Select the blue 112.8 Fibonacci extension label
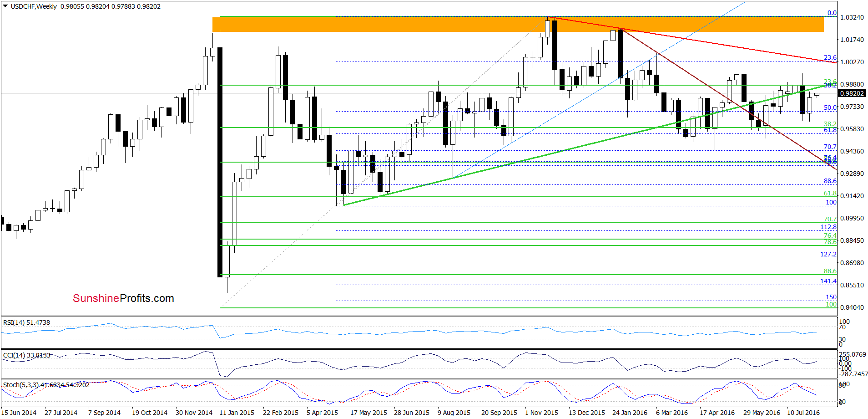Image resolution: width=868 pixels, height=419 pixels. 828,227
